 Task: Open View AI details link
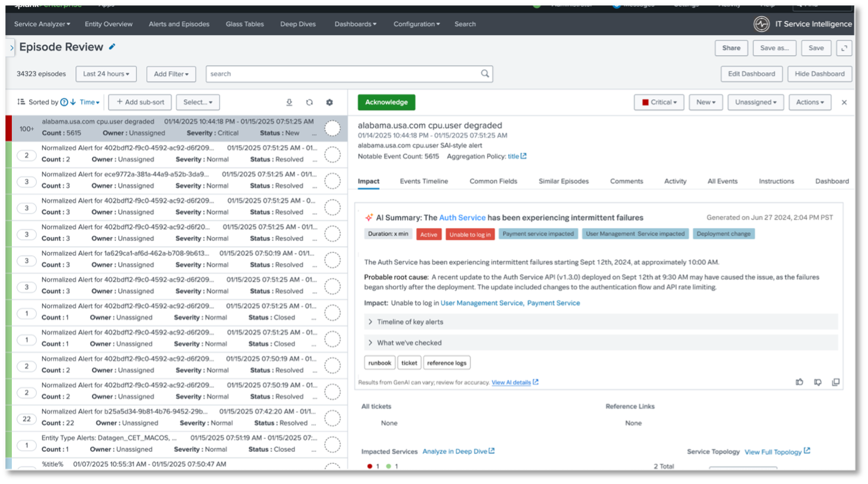click(514, 382)
